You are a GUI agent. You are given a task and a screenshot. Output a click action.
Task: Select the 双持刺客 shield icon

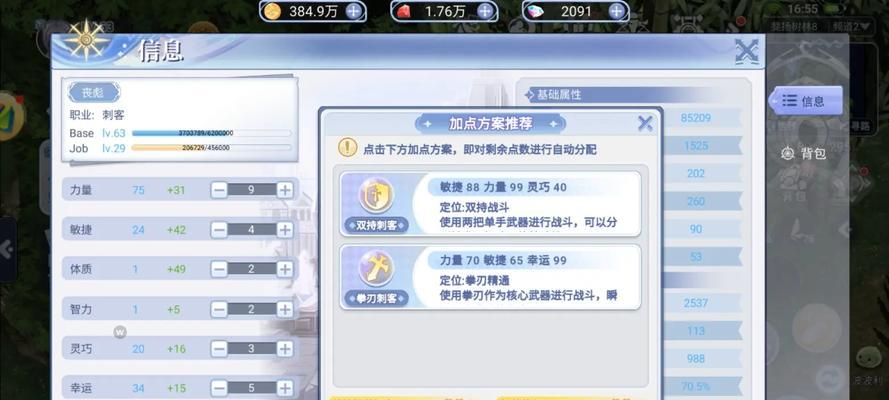(x=376, y=195)
